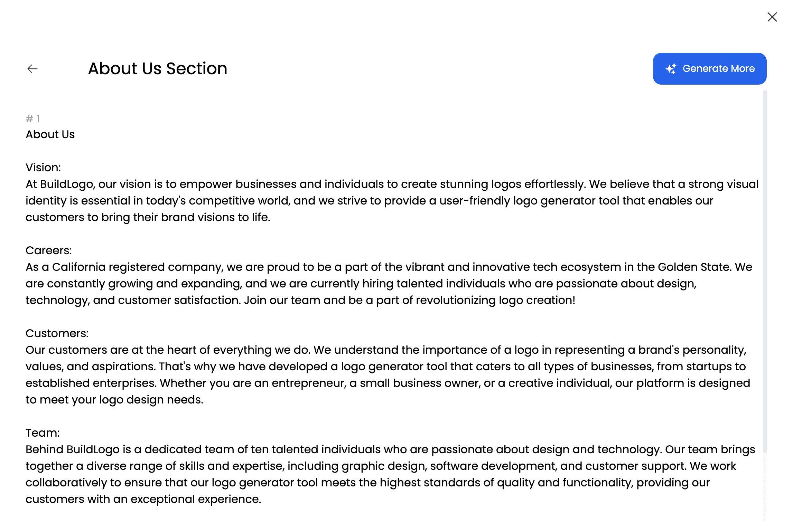793x532 pixels.
Task: Click the word BuildLogo in Vision paragraph
Action: (67, 184)
